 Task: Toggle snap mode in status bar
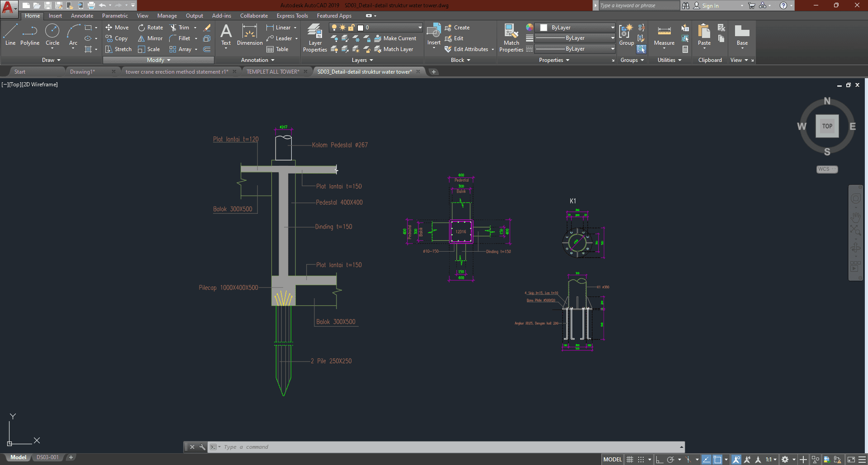(x=641, y=460)
